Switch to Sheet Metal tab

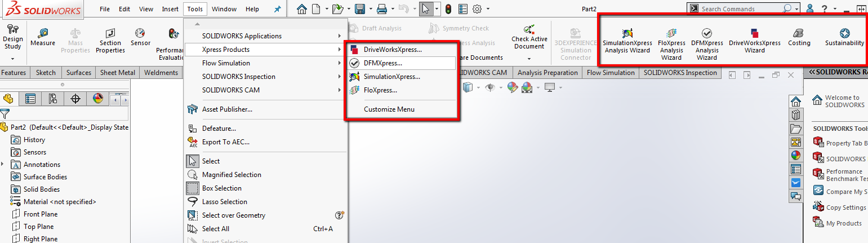(117, 72)
